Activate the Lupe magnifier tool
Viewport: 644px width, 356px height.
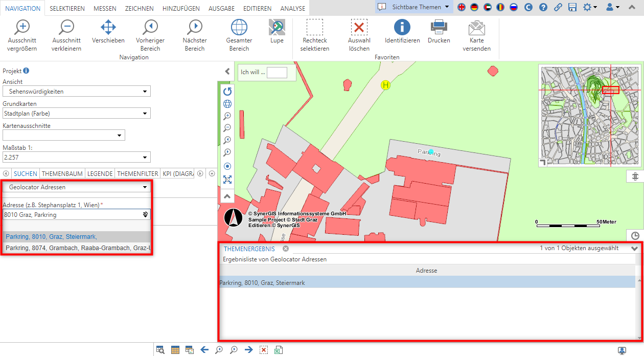[x=277, y=28]
